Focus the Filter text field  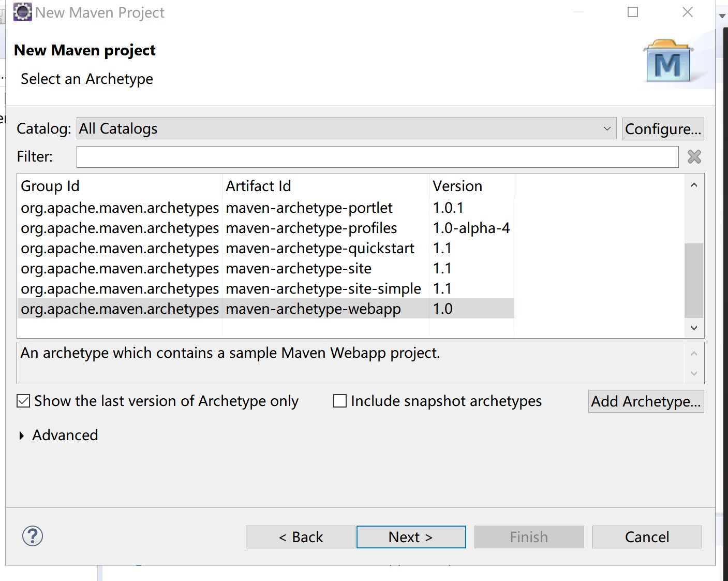[377, 157]
